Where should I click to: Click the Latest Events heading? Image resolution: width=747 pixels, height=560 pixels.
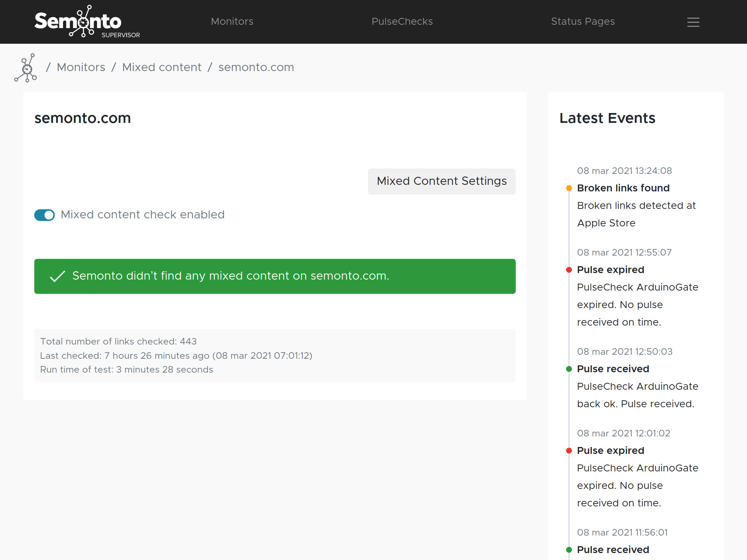coord(607,118)
